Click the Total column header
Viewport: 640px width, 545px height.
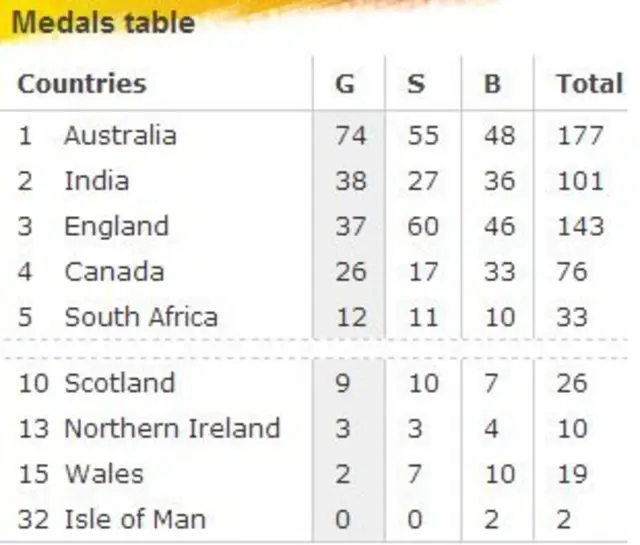589,84
